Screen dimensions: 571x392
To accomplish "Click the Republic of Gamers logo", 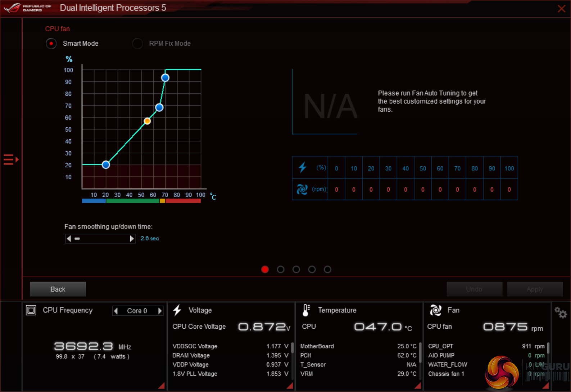I will (28, 8).
